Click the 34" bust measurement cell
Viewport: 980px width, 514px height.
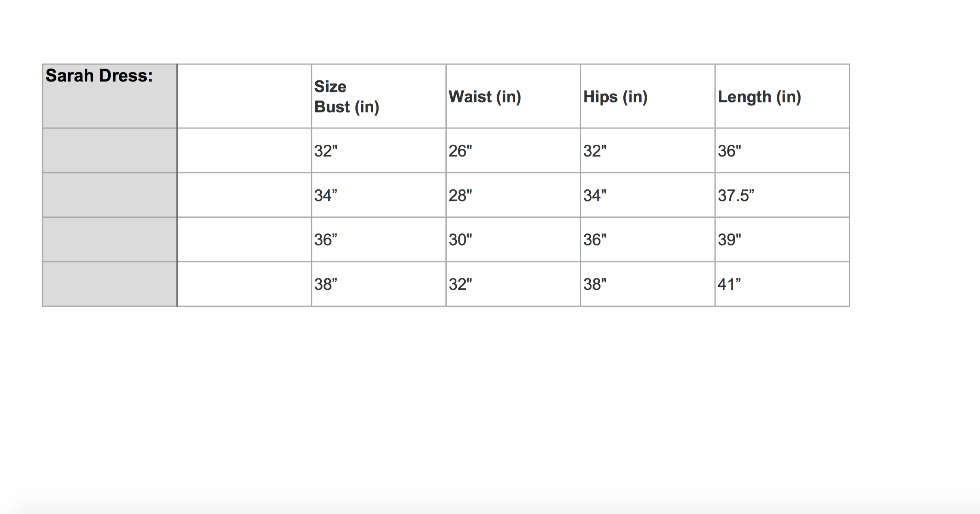[x=326, y=195]
